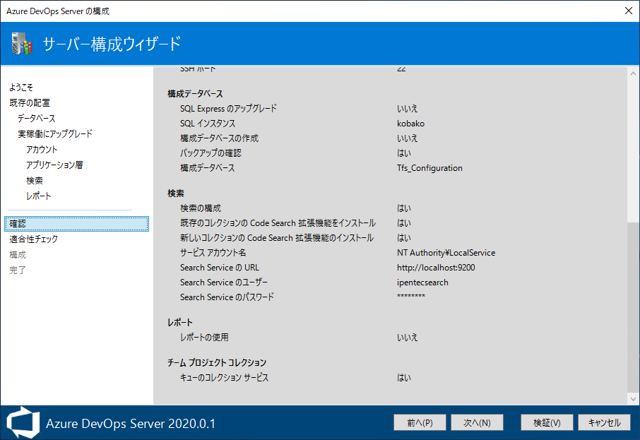
Task: Select the 適合性チェック step
Action: click(x=33, y=239)
